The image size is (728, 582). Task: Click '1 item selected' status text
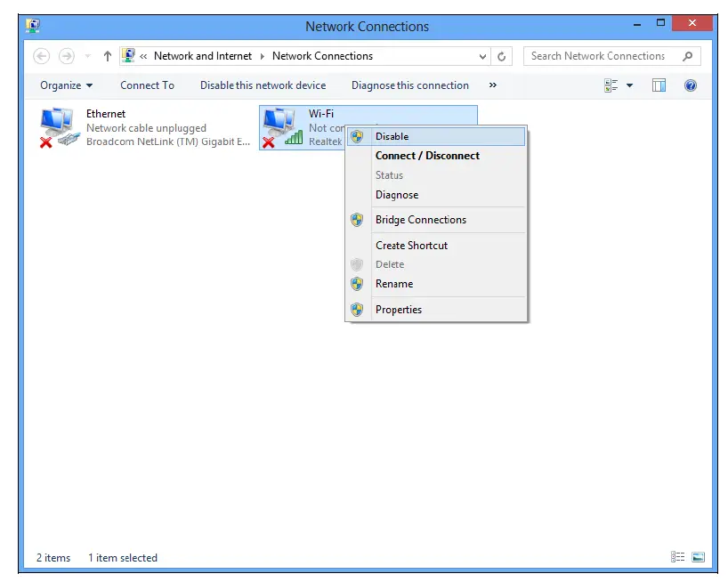coord(123,558)
